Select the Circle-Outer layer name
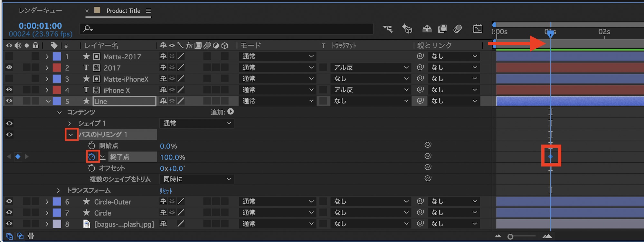Image resolution: width=644 pixels, height=242 pixels. 112,202
